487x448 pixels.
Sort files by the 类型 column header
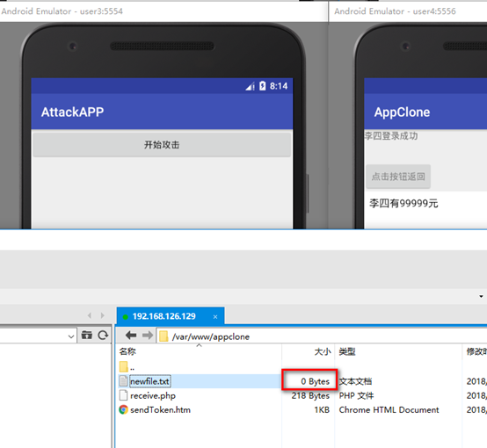click(347, 351)
